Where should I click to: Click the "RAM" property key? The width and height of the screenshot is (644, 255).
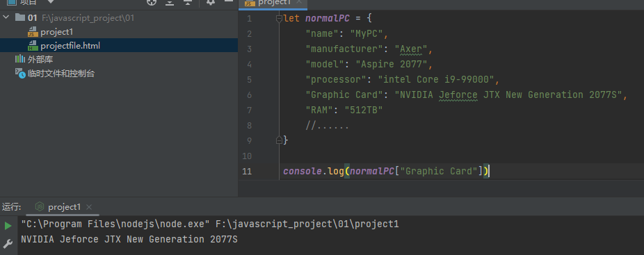pos(319,110)
